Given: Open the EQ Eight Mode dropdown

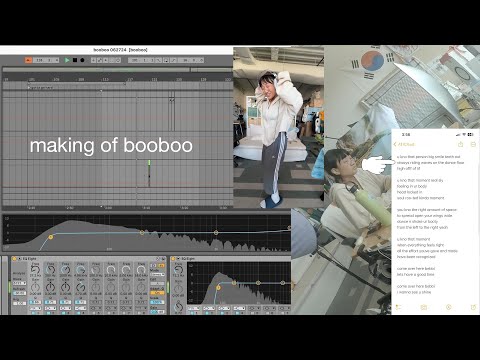Looking at the screenshot, I should coord(157,274).
